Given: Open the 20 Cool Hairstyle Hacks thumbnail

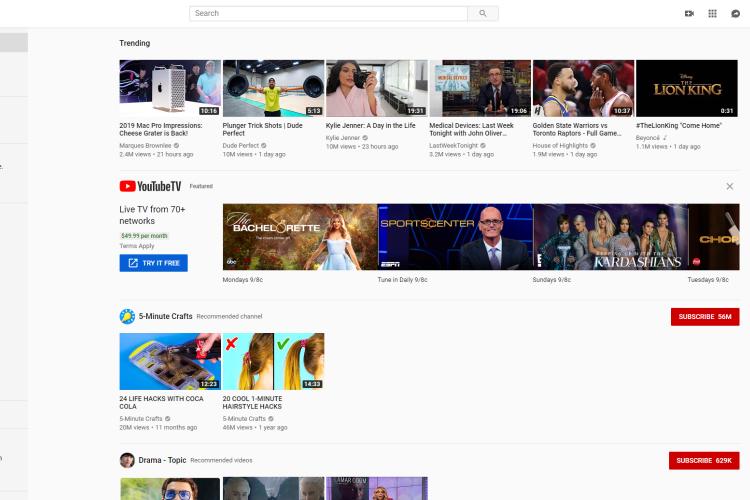Looking at the screenshot, I should pos(274,361).
